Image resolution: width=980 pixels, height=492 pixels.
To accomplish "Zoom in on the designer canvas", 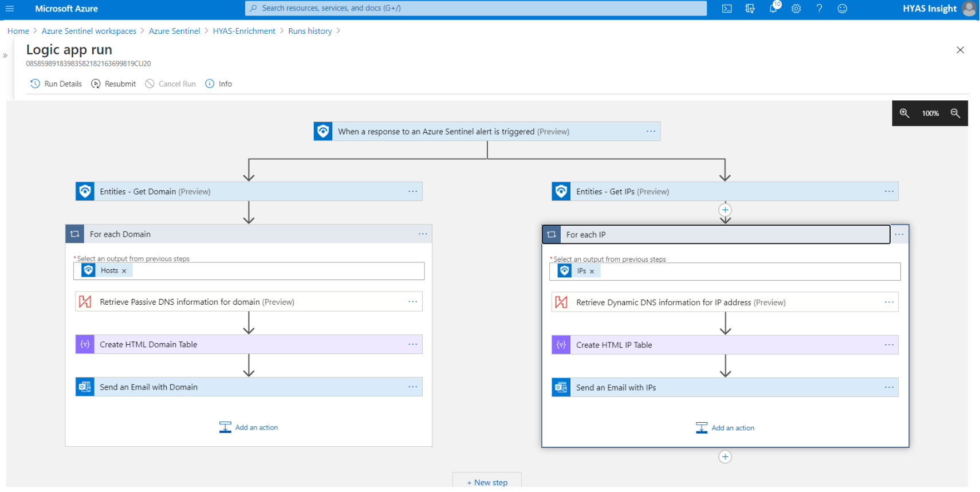I will (904, 113).
